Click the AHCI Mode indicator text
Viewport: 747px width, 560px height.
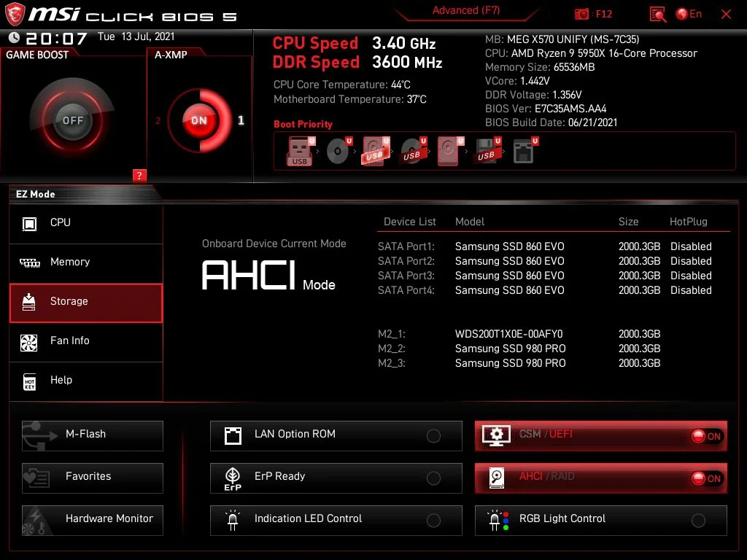point(268,276)
